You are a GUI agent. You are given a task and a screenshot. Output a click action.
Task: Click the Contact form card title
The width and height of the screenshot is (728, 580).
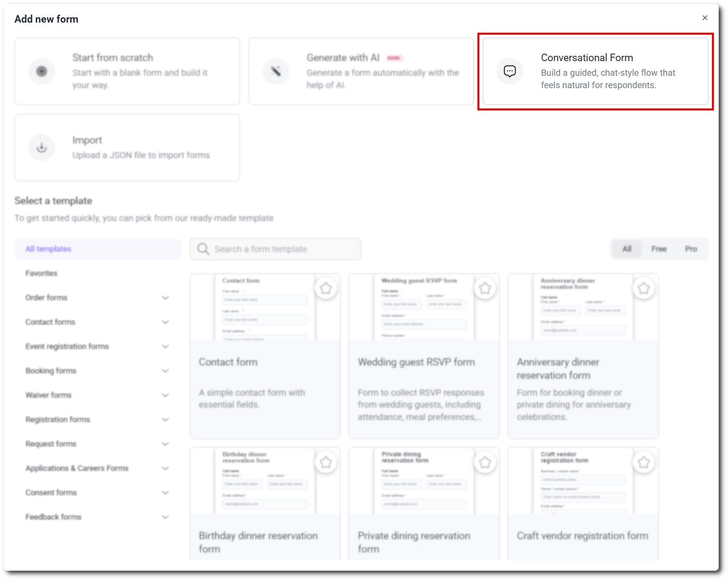[228, 362]
